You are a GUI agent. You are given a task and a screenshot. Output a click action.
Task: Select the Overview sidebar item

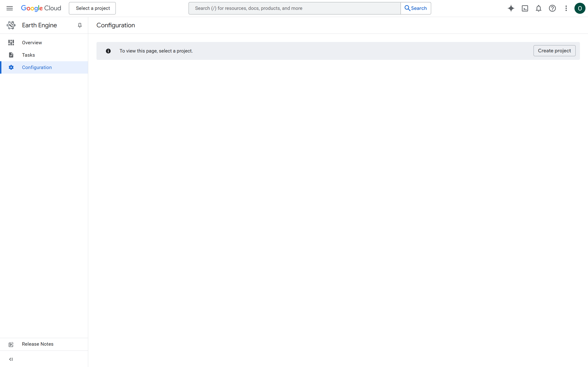32,42
